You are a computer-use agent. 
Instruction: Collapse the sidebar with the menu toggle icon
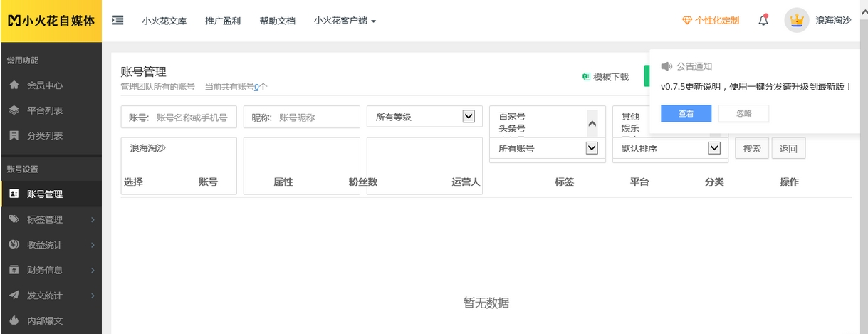(118, 20)
